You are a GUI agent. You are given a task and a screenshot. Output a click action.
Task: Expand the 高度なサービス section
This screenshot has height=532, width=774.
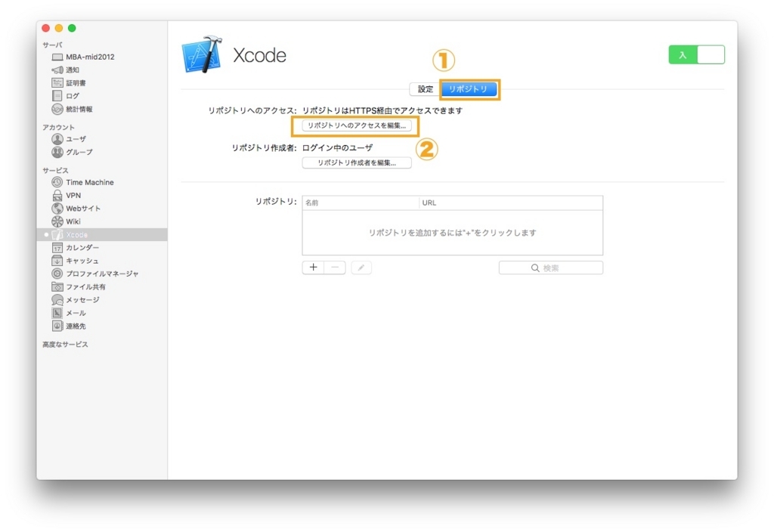tap(65, 345)
